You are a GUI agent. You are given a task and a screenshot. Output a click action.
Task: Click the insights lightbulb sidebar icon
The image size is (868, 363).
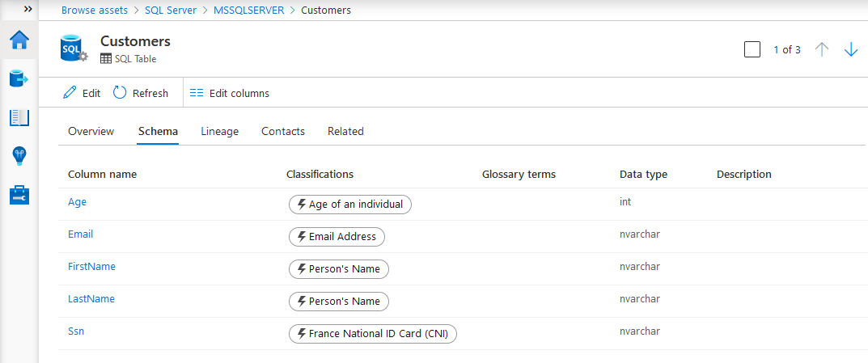pos(19,156)
